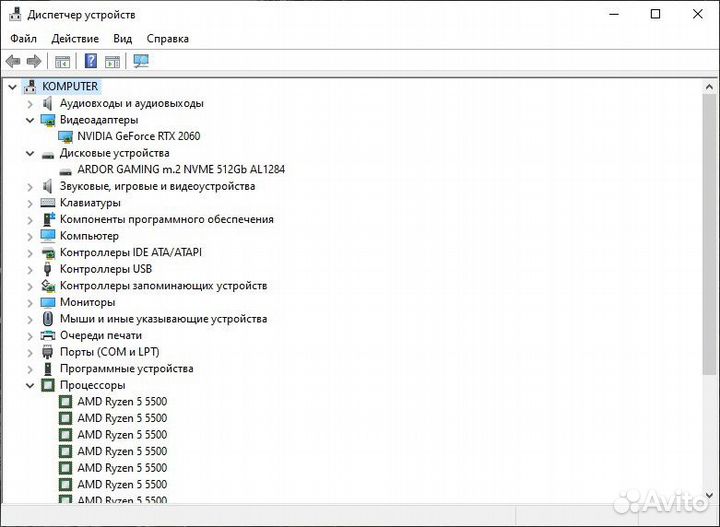Screen dimensions: 720x527
Task: Expand the Мониторы category
Action: tap(30, 303)
